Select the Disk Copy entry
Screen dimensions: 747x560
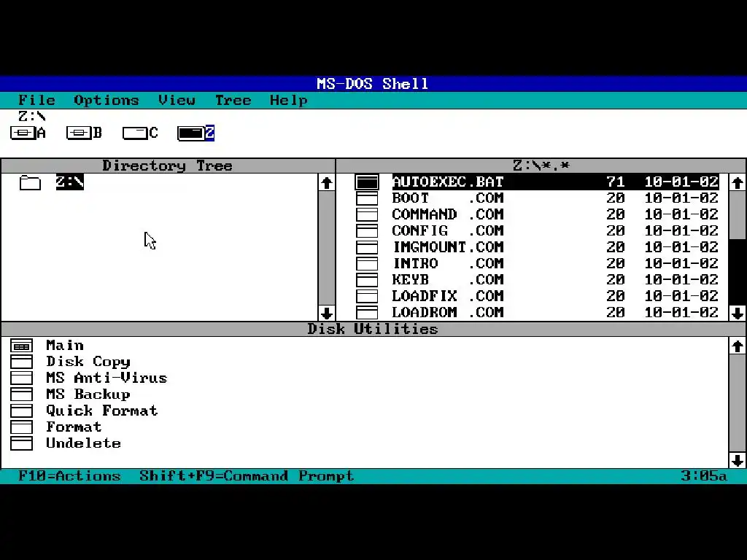88,362
